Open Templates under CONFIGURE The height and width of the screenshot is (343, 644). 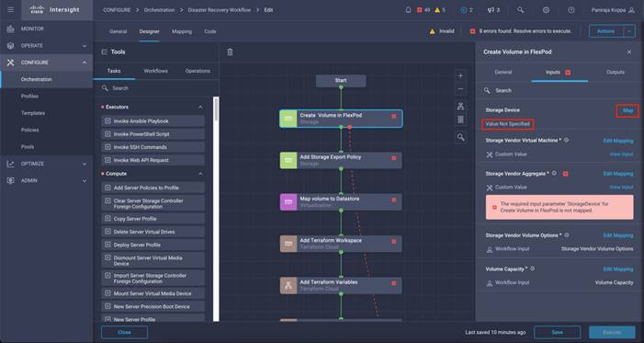33,113
